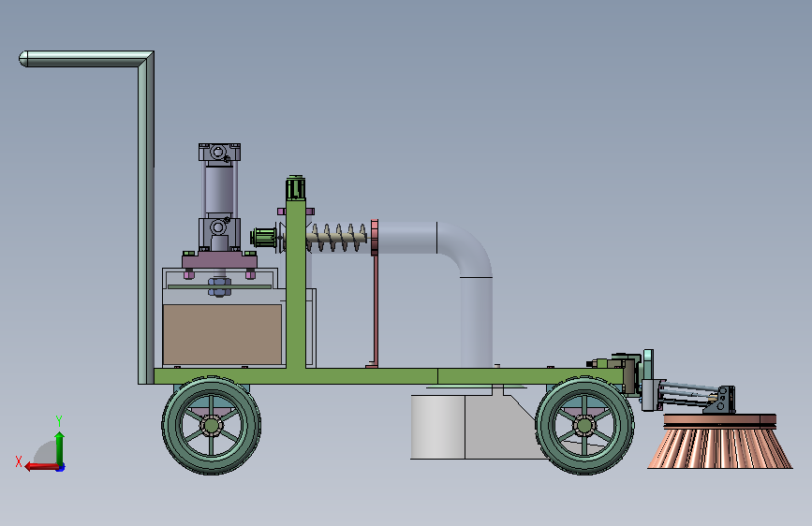Viewport: 812px width, 526px height.
Task: Click the green vertical frame post
Action: (x=296, y=284)
